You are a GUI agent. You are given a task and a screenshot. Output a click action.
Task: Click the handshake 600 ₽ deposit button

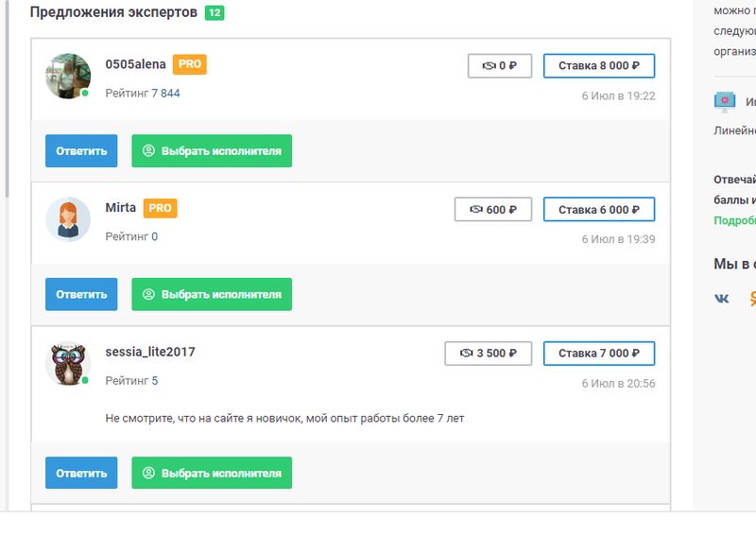[492, 210]
